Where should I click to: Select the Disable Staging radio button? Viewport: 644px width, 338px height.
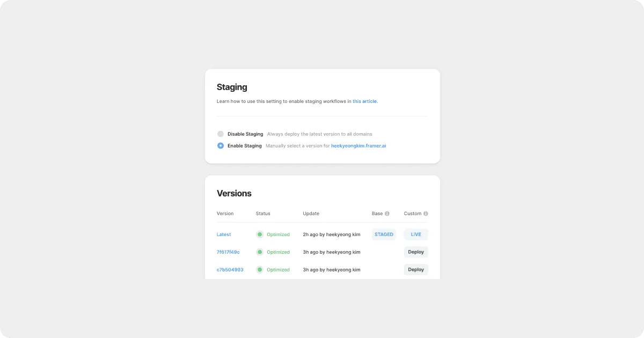pos(221,134)
